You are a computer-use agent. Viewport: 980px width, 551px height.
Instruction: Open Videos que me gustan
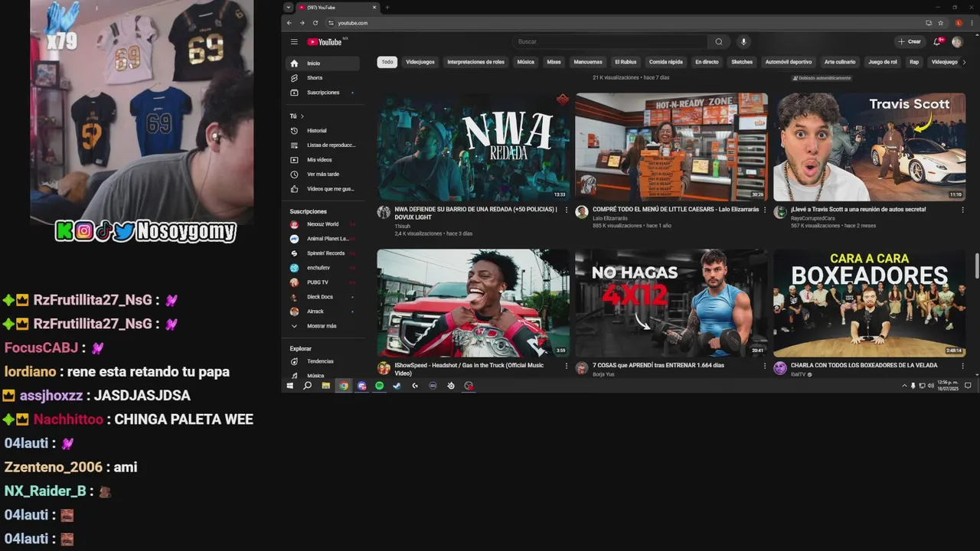pos(322,189)
